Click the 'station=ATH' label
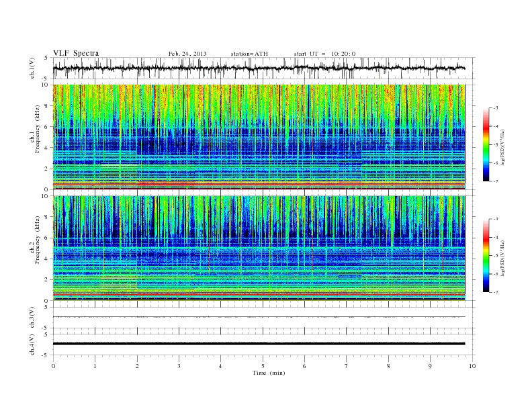 click(x=249, y=54)
